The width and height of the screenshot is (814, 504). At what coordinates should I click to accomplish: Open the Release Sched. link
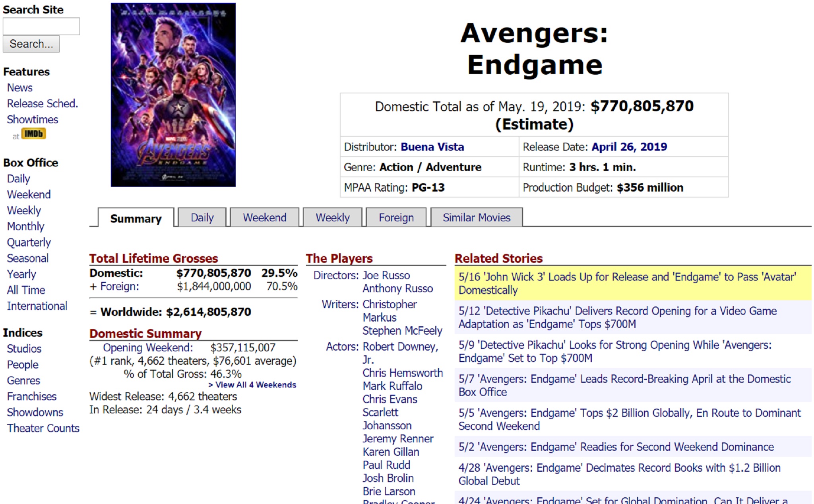point(43,103)
